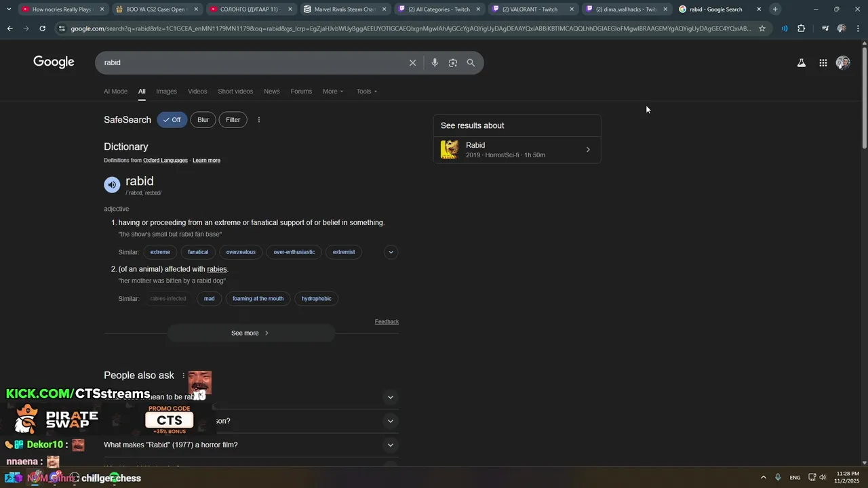868x488 pixels.
Task: Switch to Images results tab
Action: tap(166, 91)
